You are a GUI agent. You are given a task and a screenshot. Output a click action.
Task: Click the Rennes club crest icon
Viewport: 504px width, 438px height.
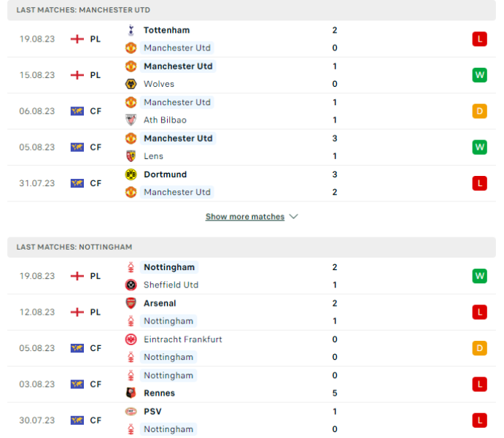tap(131, 393)
